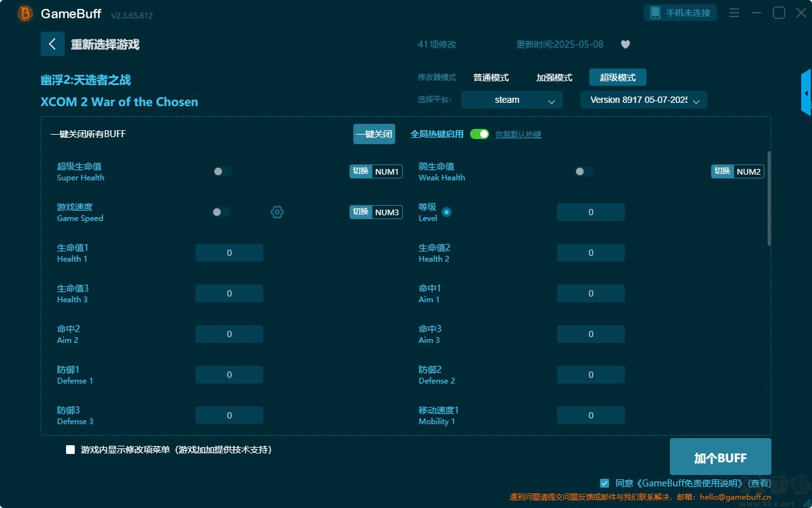Image resolution: width=812 pixels, height=508 pixels.
Task: Click the XCOM 2 War of the Chosen title
Action: 119,102
